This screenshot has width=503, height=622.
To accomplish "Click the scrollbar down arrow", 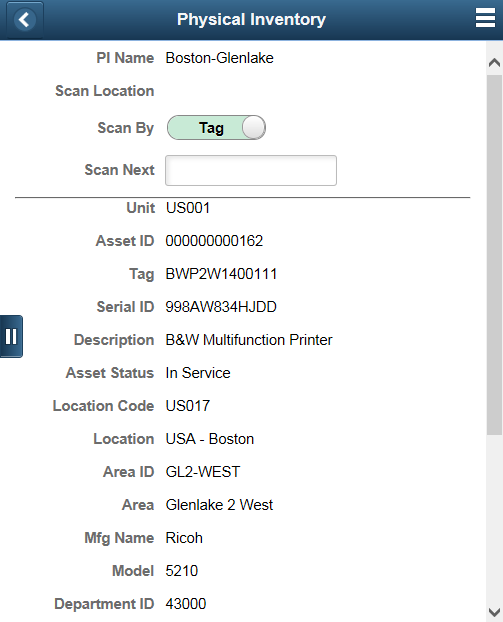I will pos(494,612).
